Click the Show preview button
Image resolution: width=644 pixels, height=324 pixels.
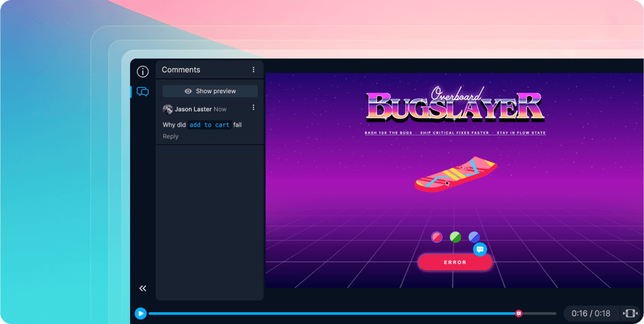(x=210, y=91)
